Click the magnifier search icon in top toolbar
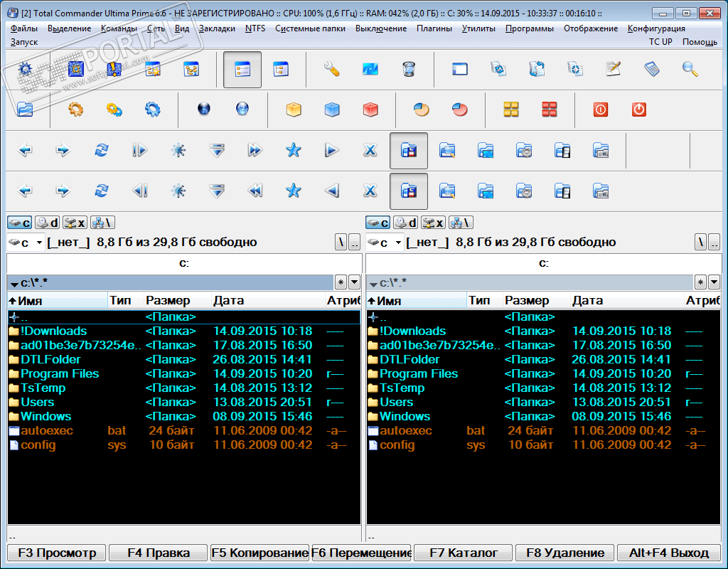 point(690,69)
